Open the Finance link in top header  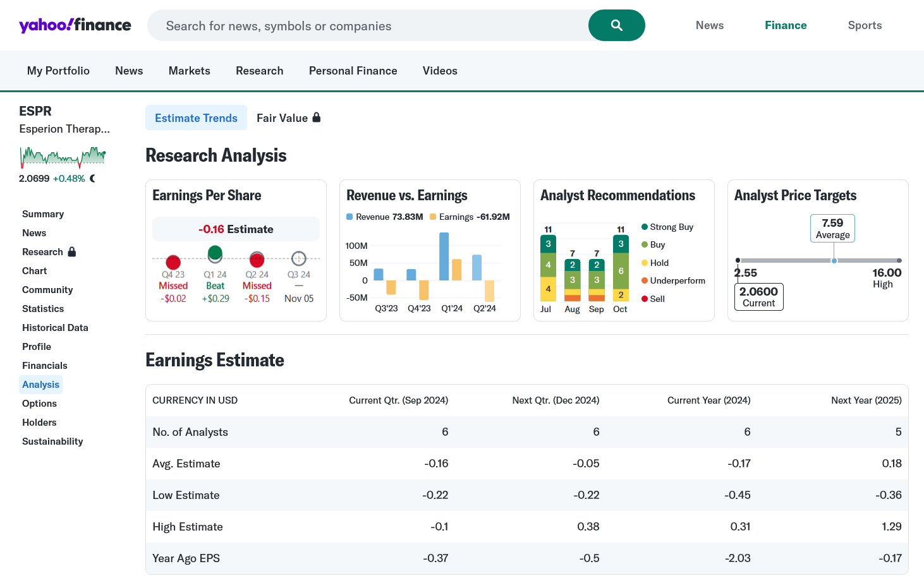(x=786, y=25)
